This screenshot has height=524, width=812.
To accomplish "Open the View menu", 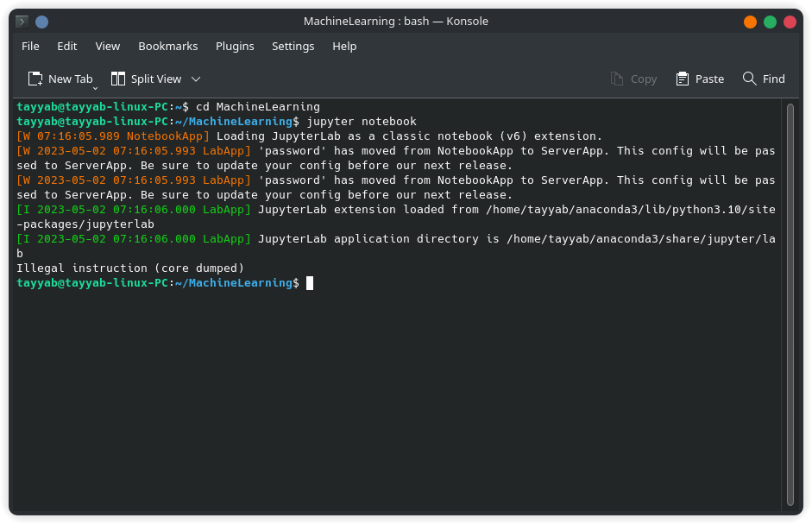I will (x=108, y=46).
